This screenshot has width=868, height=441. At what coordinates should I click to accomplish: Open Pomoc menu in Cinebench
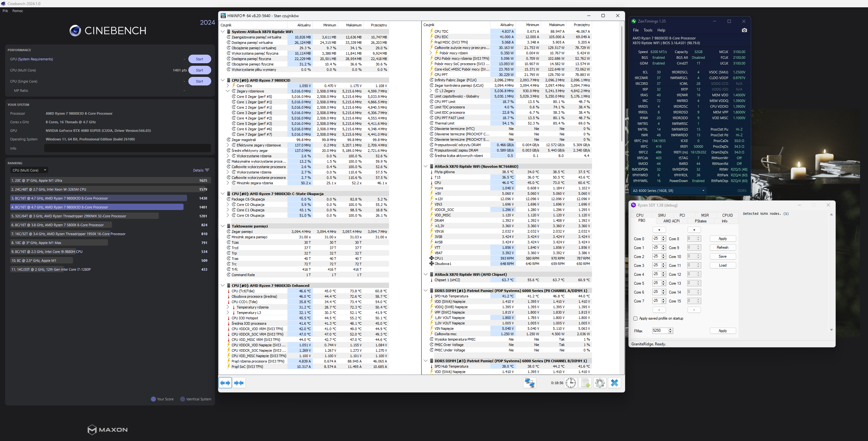point(17,11)
